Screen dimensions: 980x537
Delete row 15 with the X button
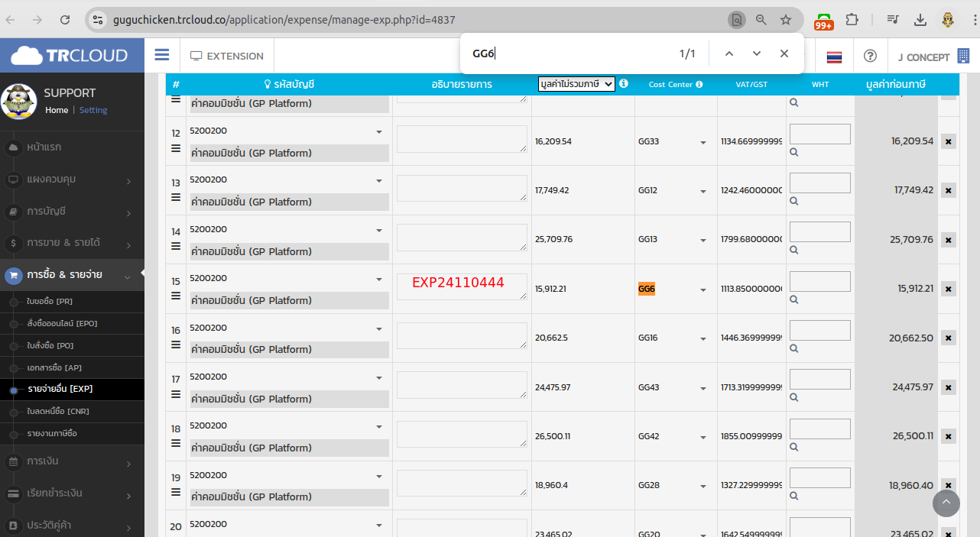click(948, 289)
